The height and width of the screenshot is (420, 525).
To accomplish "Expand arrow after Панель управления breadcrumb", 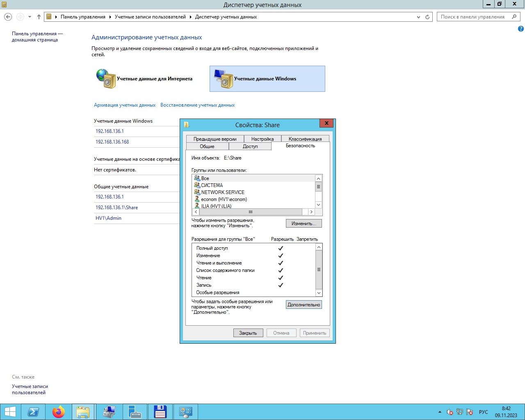I will click(110, 17).
